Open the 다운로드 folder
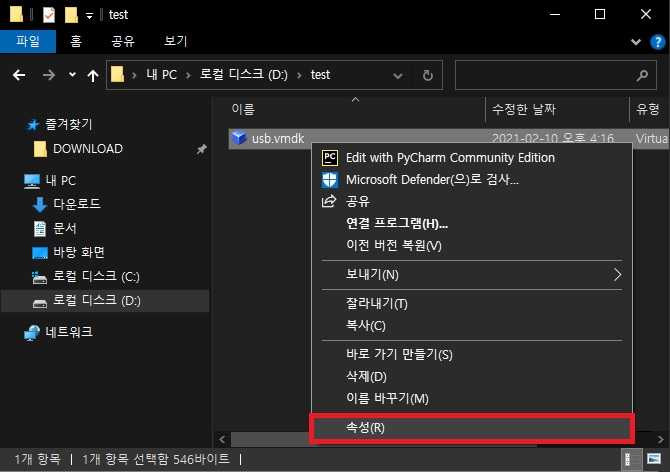The width and height of the screenshot is (670, 472). pos(76,204)
